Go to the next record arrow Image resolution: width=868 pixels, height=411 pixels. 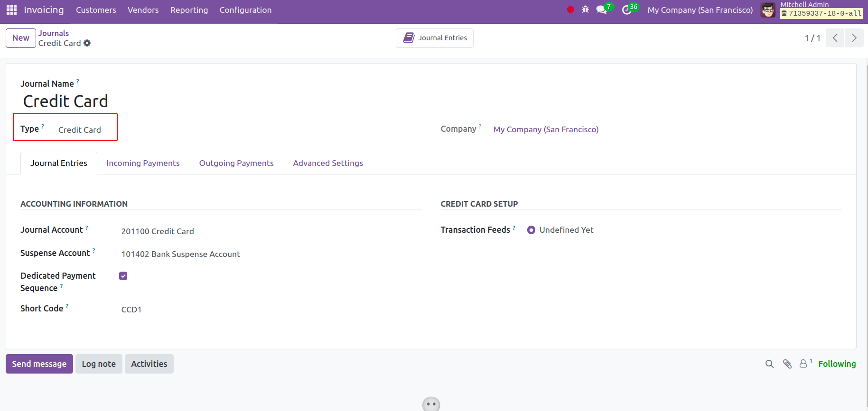(x=854, y=38)
